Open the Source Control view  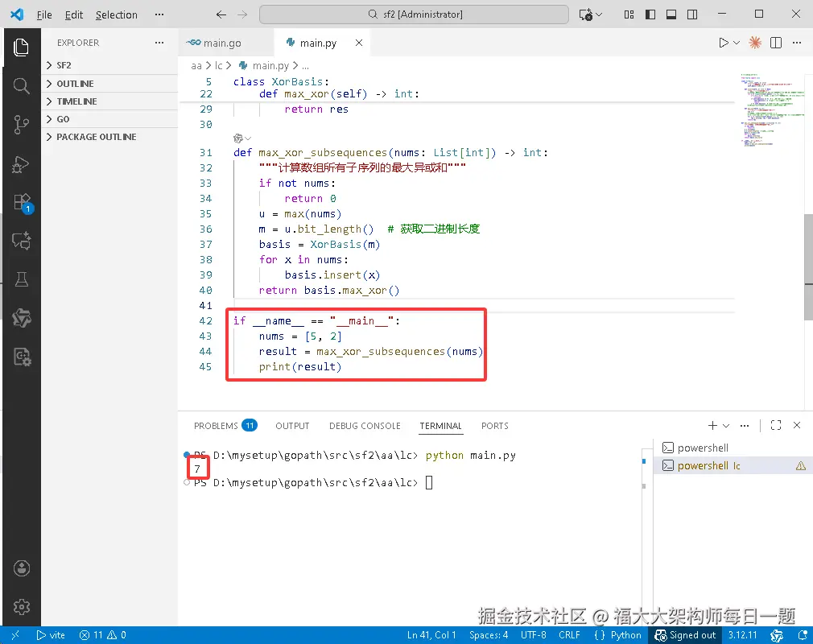click(21, 125)
